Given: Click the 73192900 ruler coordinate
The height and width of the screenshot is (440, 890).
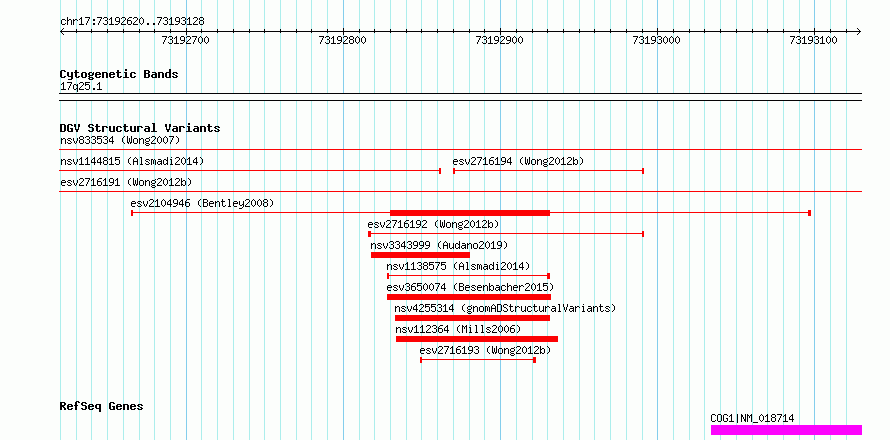Looking at the screenshot, I should (x=499, y=40).
